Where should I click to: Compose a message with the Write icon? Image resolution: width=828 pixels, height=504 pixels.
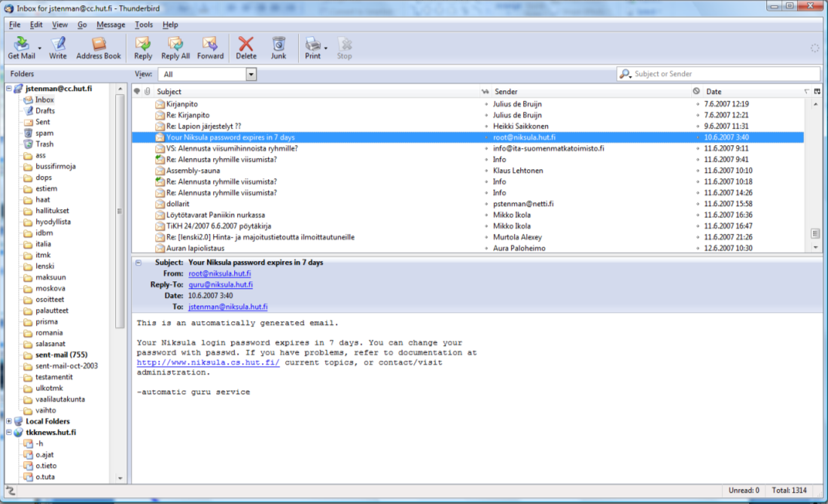point(58,48)
